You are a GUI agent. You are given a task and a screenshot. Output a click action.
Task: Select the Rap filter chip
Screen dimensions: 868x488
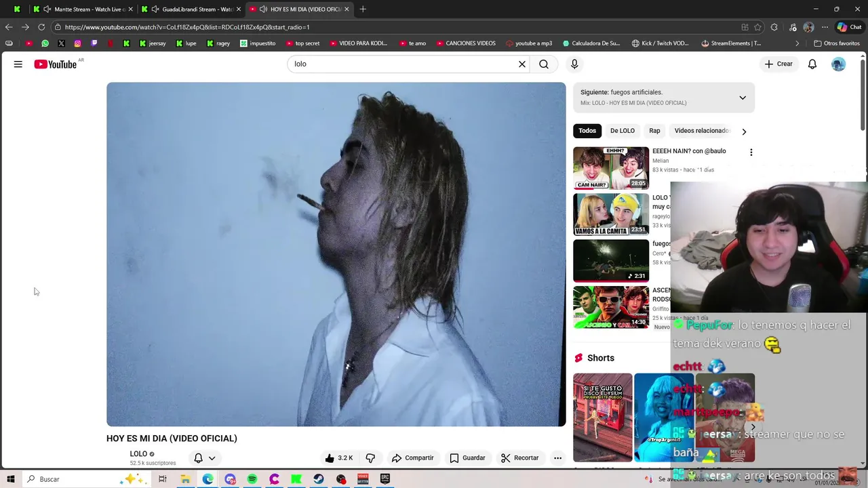pos(654,131)
